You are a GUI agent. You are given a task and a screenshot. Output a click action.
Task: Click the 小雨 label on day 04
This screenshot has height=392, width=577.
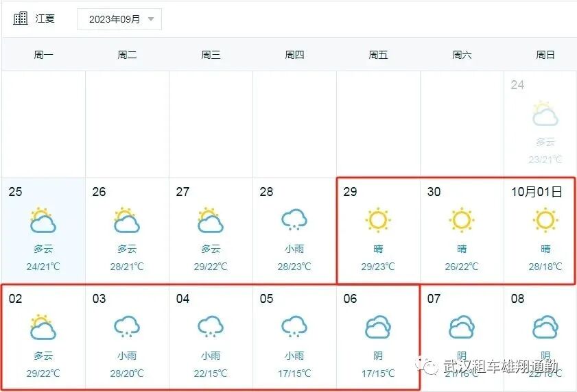click(211, 356)
